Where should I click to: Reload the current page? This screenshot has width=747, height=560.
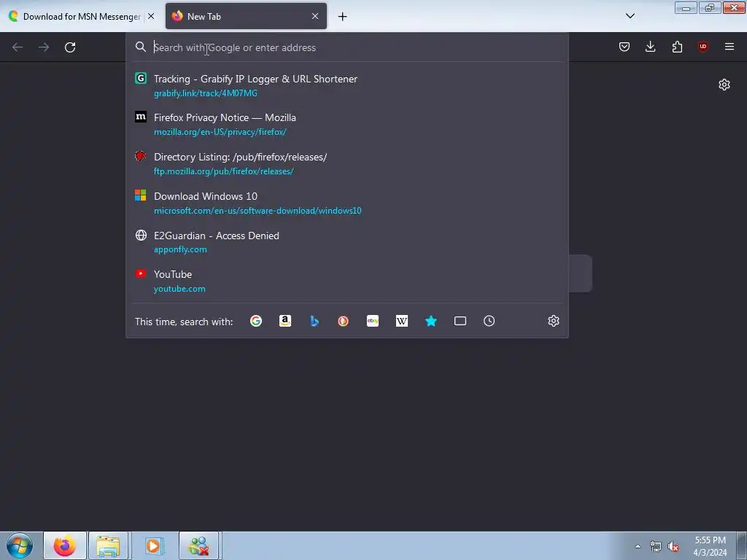(70, 47)
